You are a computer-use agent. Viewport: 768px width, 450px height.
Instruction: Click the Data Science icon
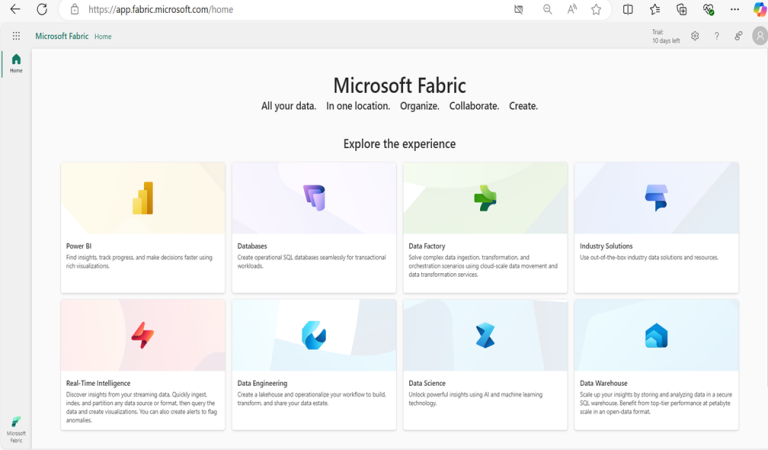click(x=485, y=335)
